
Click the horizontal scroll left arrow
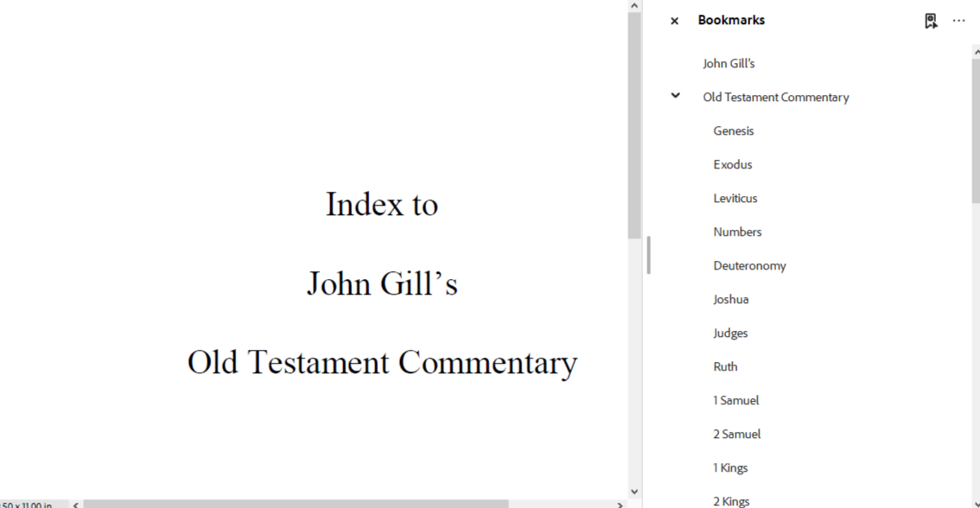pyautogui.click(x=75, y=504)
